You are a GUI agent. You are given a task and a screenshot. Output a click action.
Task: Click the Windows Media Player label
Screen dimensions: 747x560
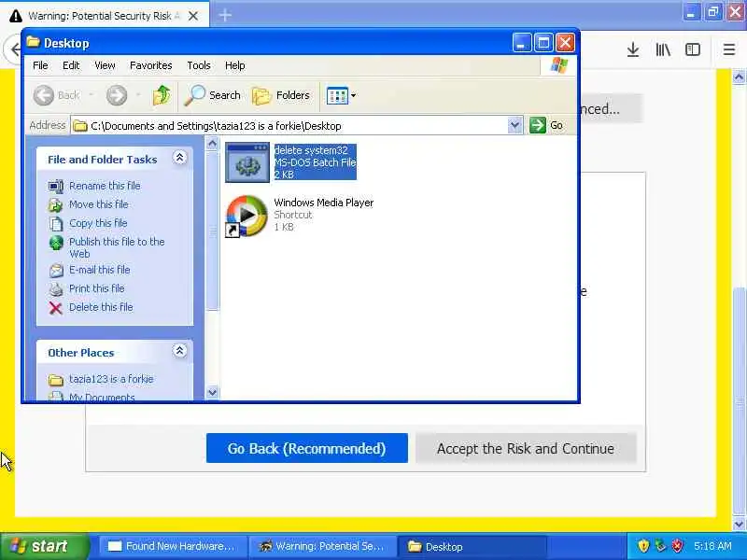coord(323,203)
